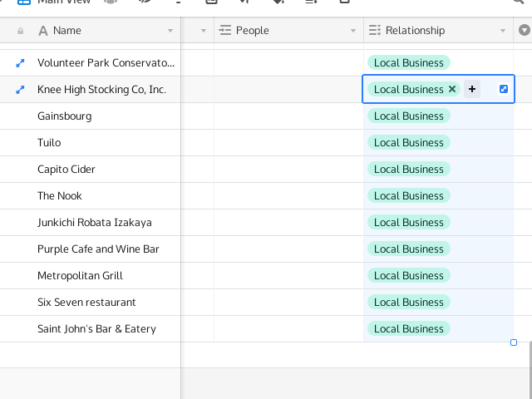532x399 pixels.
Task: Click the multi-select icon beside Relationship
Action: pos(375,30)
